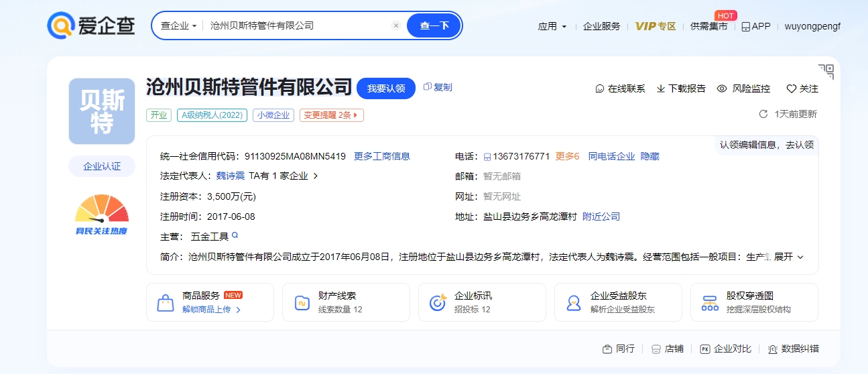Copy the company name with 复制
Image resolution: width=868 pixels, height=374 pixels.
tap(438, 87)
